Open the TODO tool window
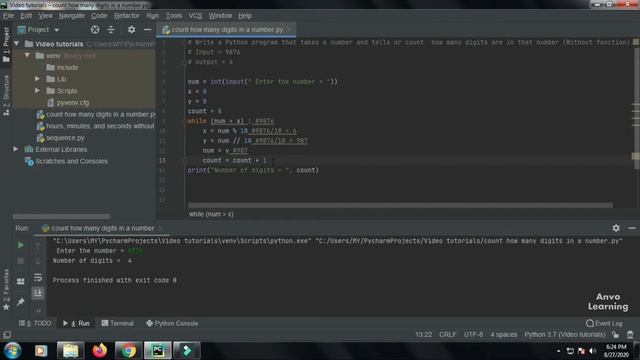Viewport: 640px width, 360px height. coord(35,323)
